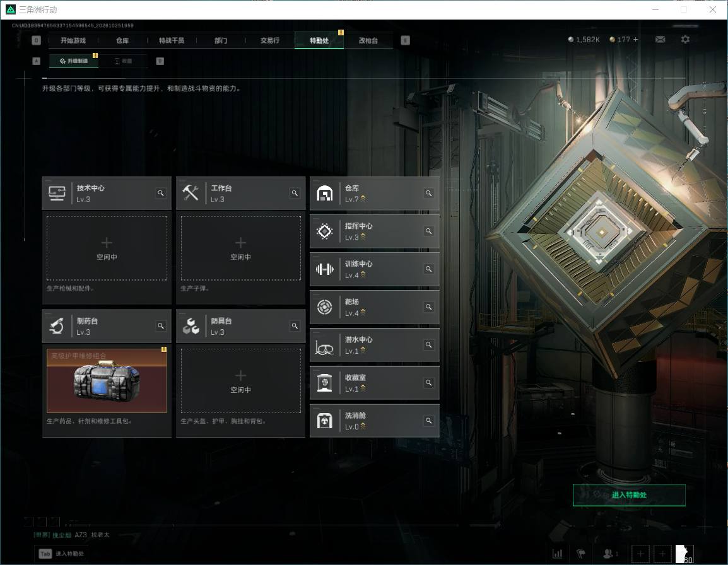728x565 pixels.
Task: Open 工作台 empty 空闲中 production slot
Action: tap(240, 248)
